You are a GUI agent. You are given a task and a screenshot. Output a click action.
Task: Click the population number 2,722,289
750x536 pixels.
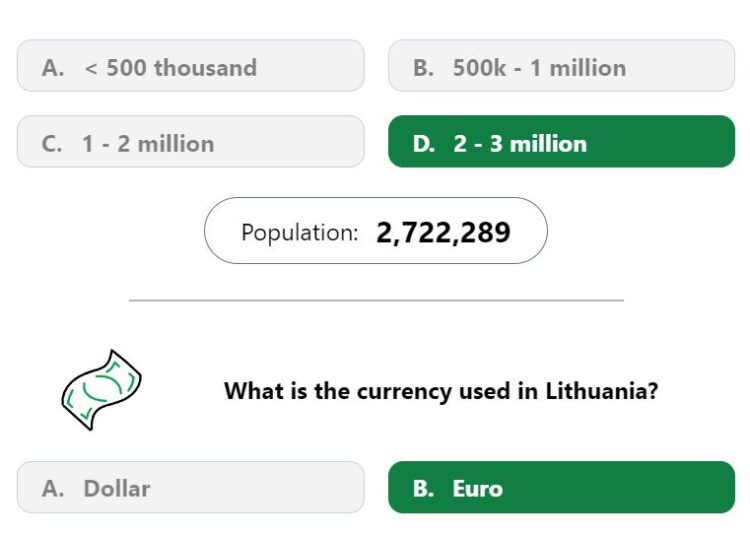[x=443, y=233]
